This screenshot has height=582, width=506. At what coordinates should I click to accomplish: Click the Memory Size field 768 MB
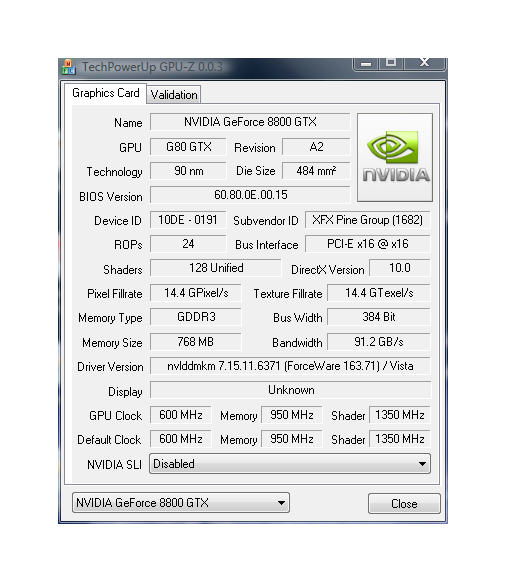[196, 341]
